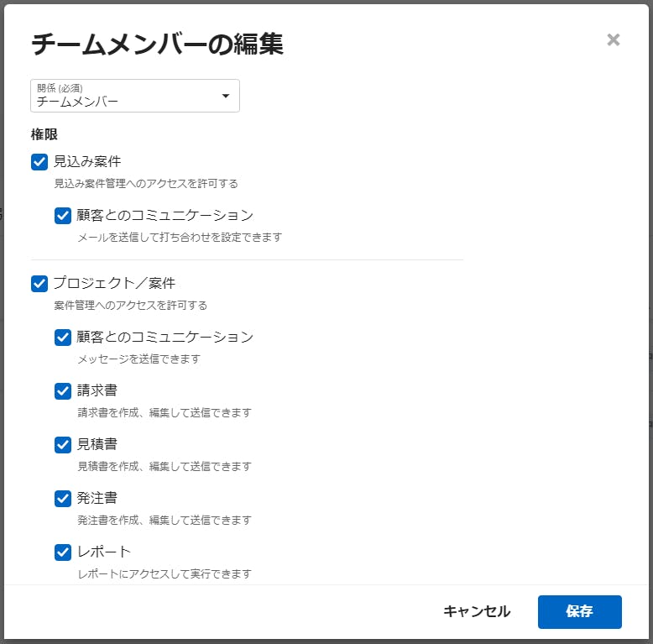
Task: Toggle the 発注書 permission checkbox
Action: (63, 499)
